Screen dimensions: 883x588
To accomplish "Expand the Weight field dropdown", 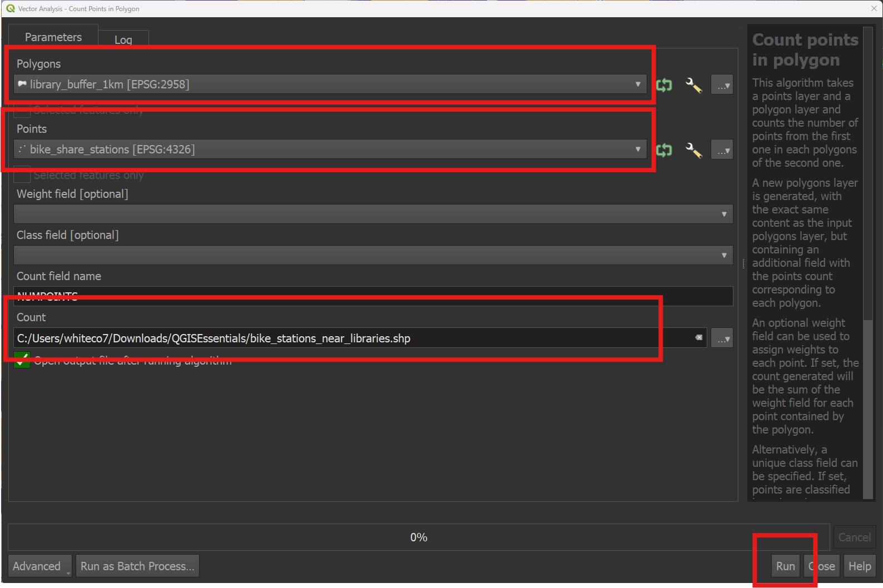I will (x=373, y=214).
